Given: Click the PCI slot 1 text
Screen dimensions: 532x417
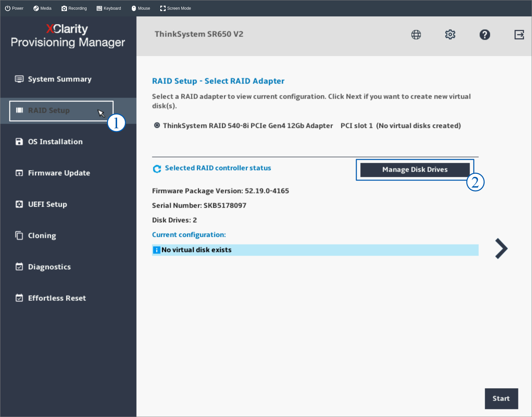Looking at the screenshot, I should pyautogui.click(x=357, y=126).
